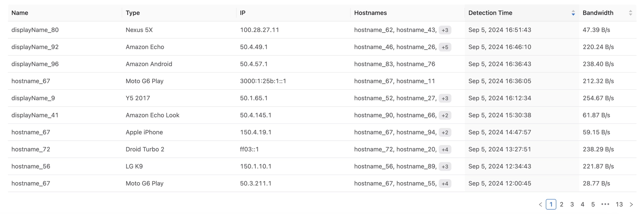Open the +3 hostnames badge for LG K9
The width and height of the screenshot is (644, 214).
coord(445,166)
